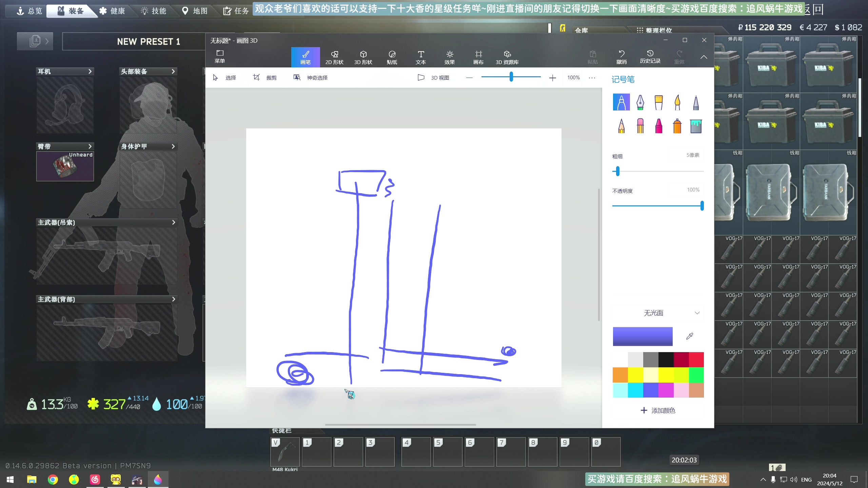Open the 地图 map tab in game
The width and height of the screenshot is (868, 488).
pyautogui.click(x=195, y=11)
